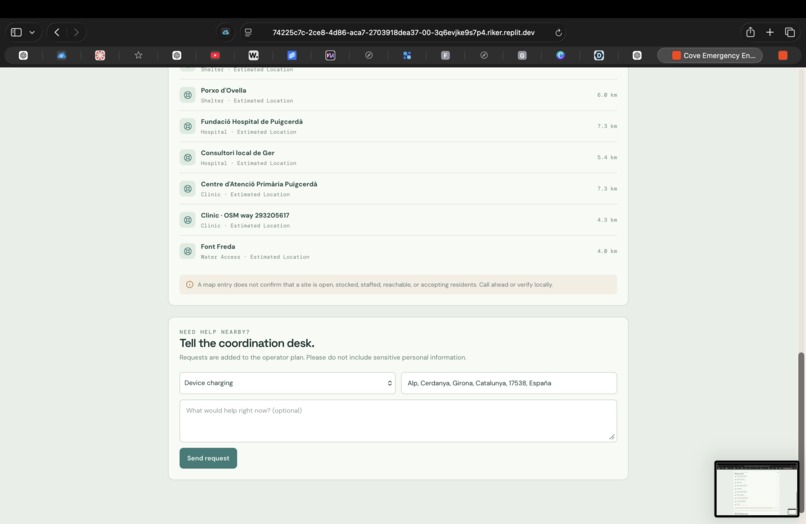The image size is (806, 524).
Task: Click the 6.0 km distance for Porxo d'Ovella
Action: click(x=607, y=95)
